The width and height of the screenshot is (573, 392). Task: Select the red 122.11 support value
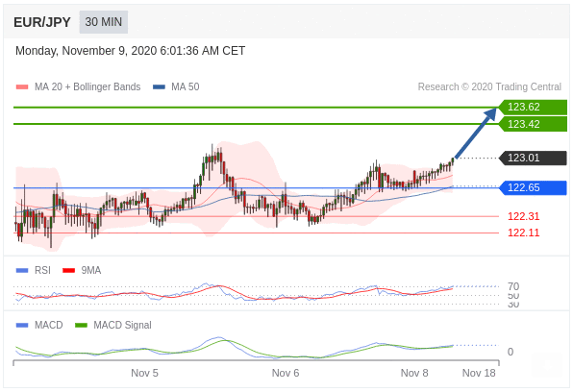(x=523, y=233)
